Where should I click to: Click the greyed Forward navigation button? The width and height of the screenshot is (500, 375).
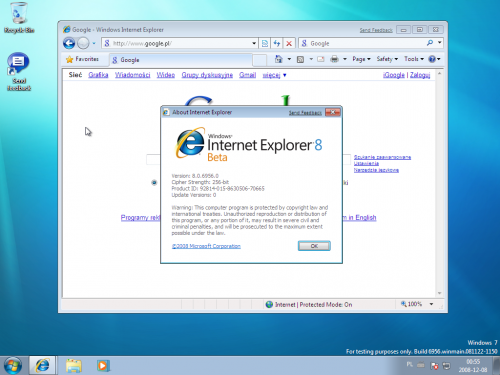pos(83,43)
